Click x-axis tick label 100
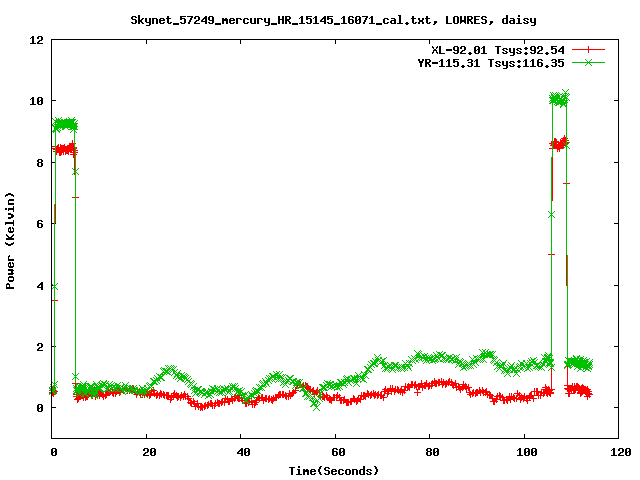 click(x=527, y=452)
